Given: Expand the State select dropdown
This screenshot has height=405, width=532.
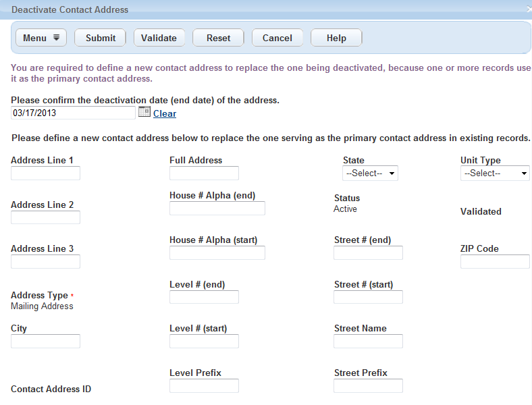Looking at the screenshot, I should 370,173.
